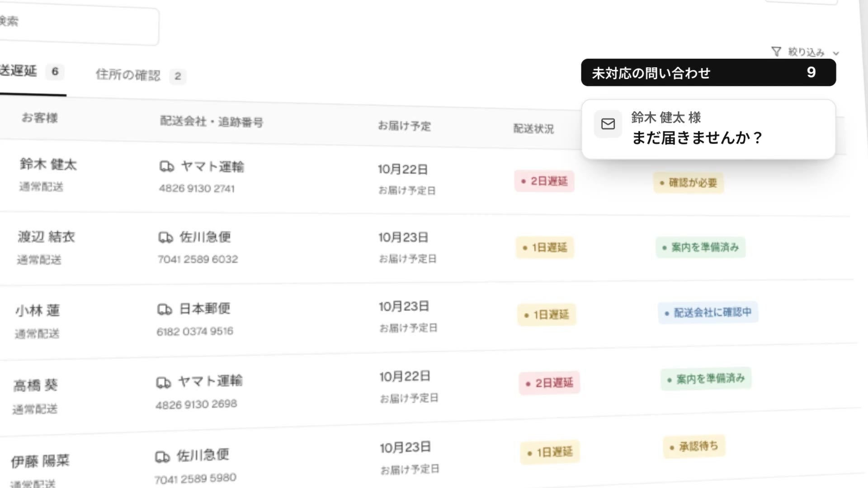Click the お届け予定 column header
868x488 pixels.
click(405, 126)
